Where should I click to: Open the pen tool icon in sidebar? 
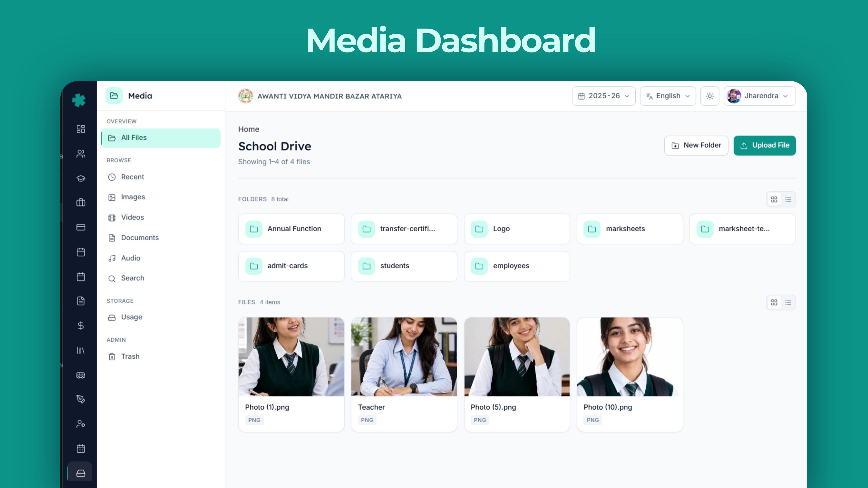[x=81, y=399]
